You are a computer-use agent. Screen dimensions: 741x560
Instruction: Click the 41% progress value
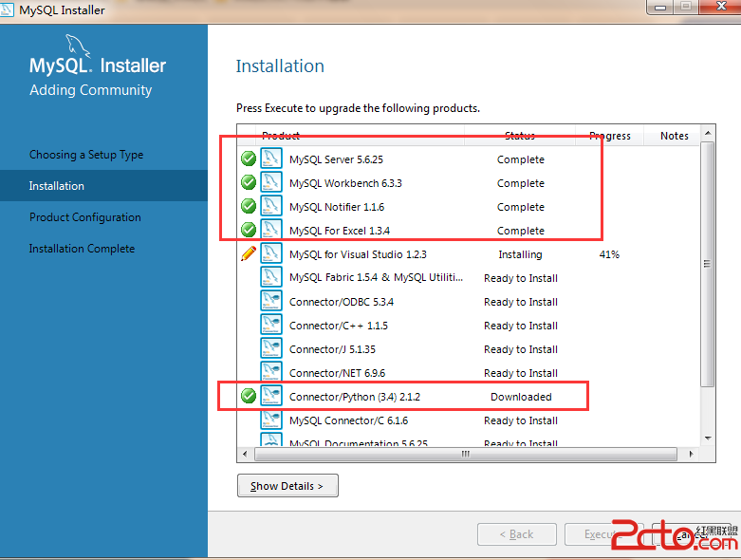[609, 254]
